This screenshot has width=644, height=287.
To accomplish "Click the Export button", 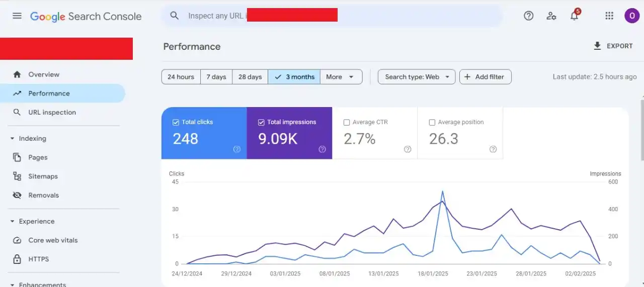I will point(613,46).
